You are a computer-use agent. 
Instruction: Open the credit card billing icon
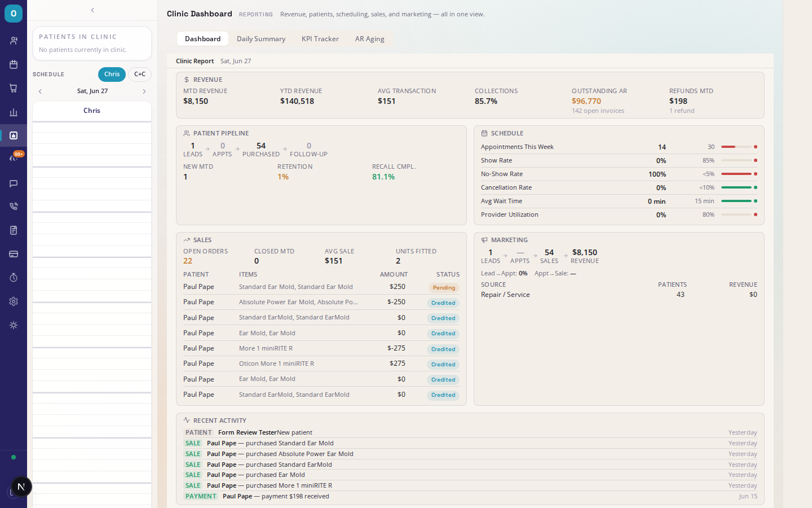click(x=14, y=254)
